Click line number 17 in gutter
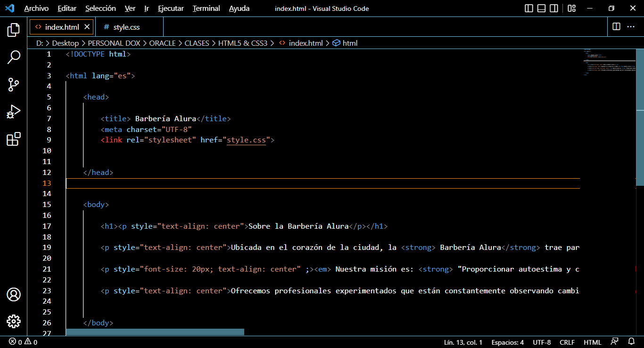Image resolution: width=644 pixels, height=348 pixels. (47, 226)
